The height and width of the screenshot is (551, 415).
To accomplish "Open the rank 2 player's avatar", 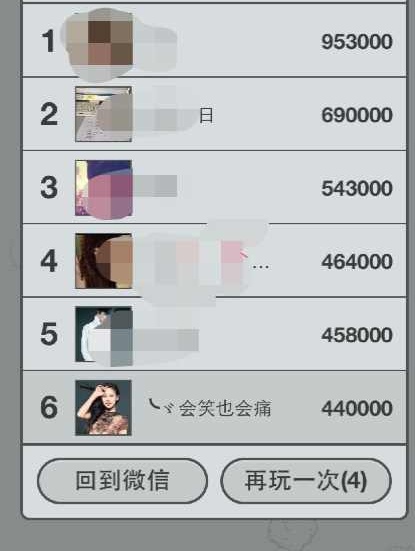I will (x=103, y=115).
